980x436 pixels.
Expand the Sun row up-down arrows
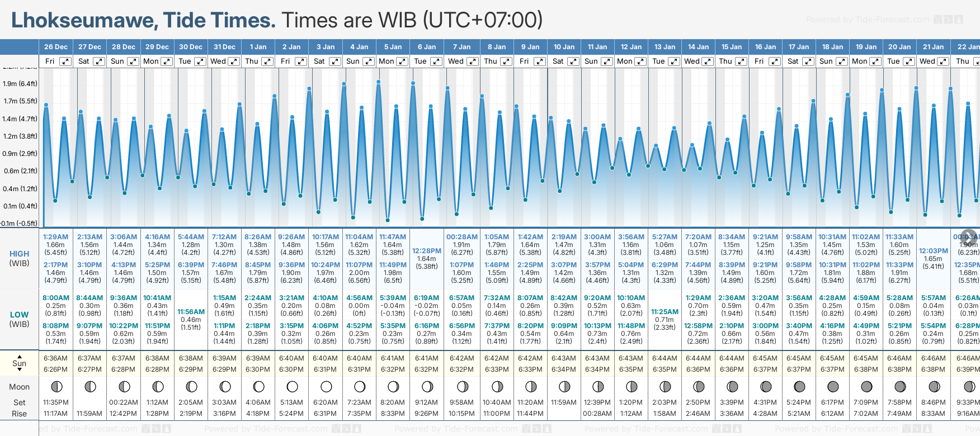[x=20, y=363]
